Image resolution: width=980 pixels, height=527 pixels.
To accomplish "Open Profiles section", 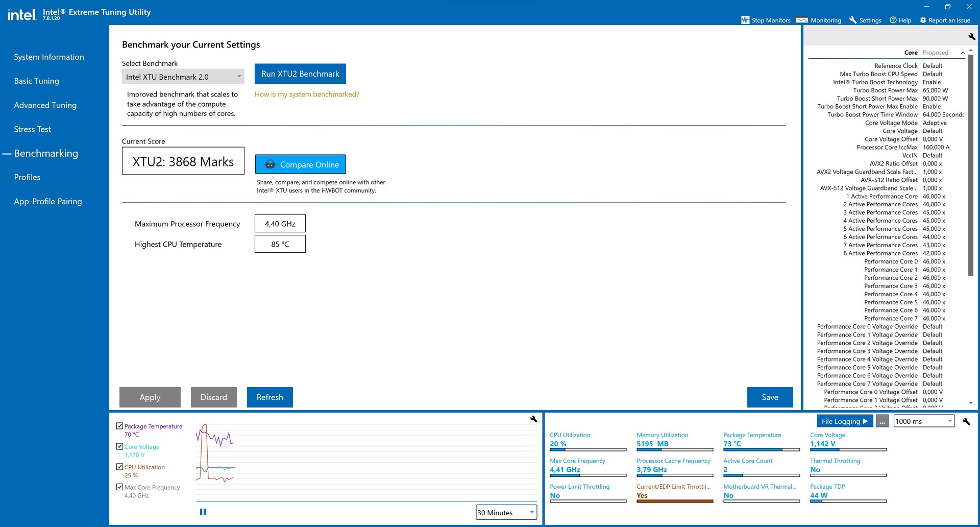I will point(27,177).
